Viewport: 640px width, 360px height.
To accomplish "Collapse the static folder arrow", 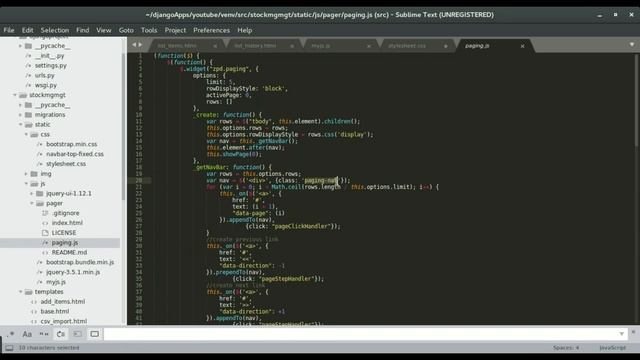I will coord(20,124).
